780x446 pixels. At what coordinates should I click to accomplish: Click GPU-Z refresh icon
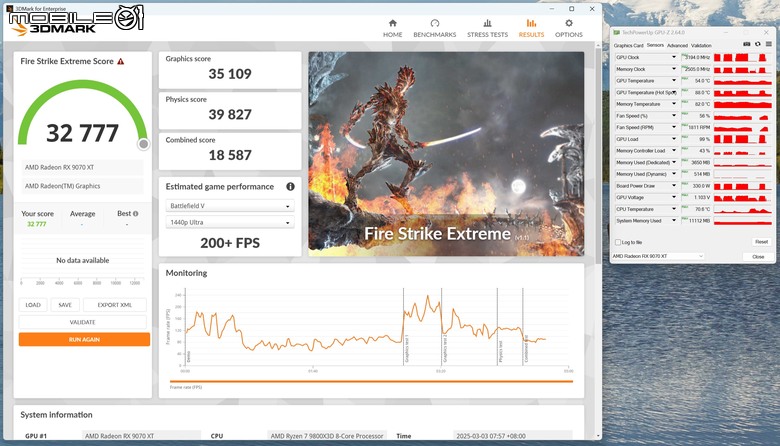(758, 44)
